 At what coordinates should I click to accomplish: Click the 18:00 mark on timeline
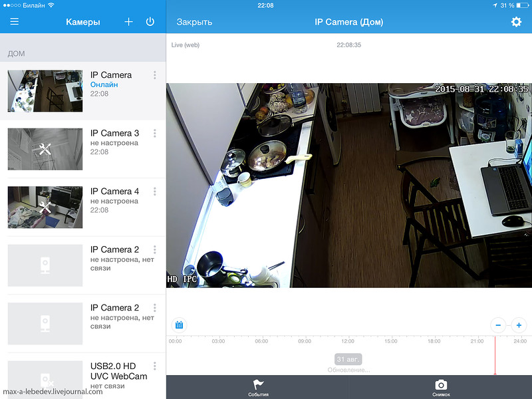tap(434, 341)
